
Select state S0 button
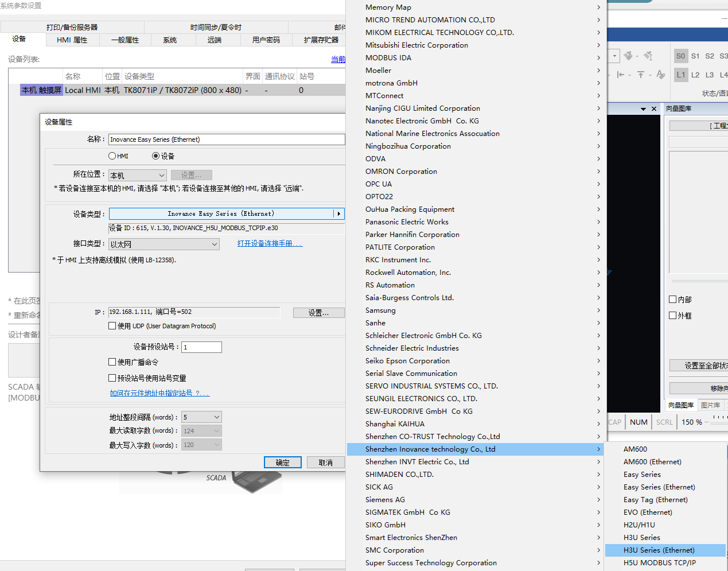click(x=681, y=56)
